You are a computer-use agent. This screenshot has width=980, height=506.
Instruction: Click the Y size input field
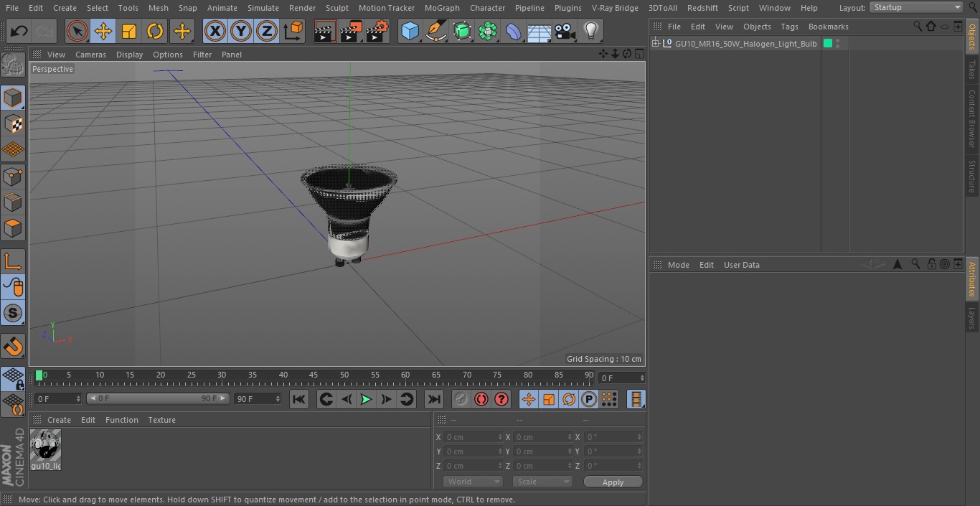point(542,451)
